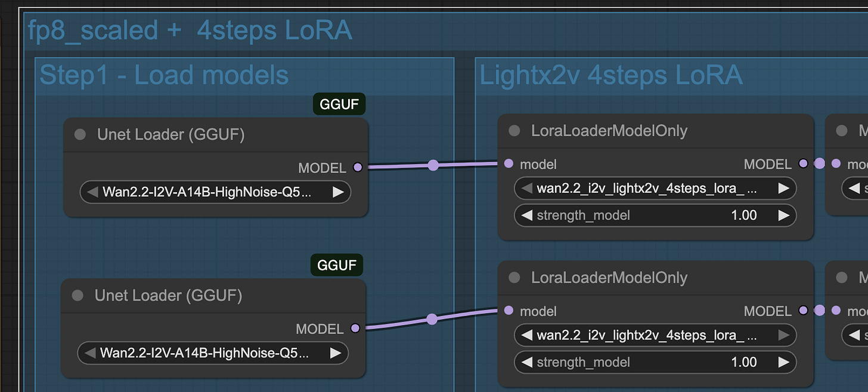Image resolution: width=868 pixels, height=392 pixels.
Task: Decrease strength_model in upper LoraLoaderModelOnly
Action: click(526, 215)
